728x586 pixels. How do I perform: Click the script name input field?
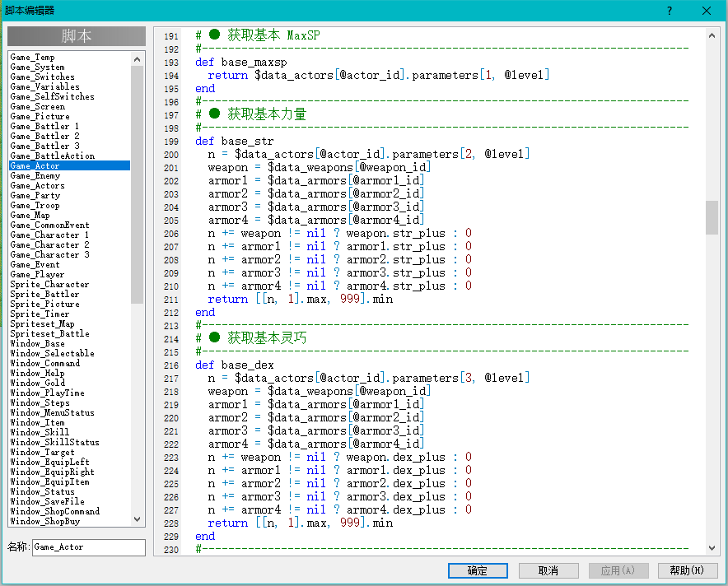tap(89, 547)
